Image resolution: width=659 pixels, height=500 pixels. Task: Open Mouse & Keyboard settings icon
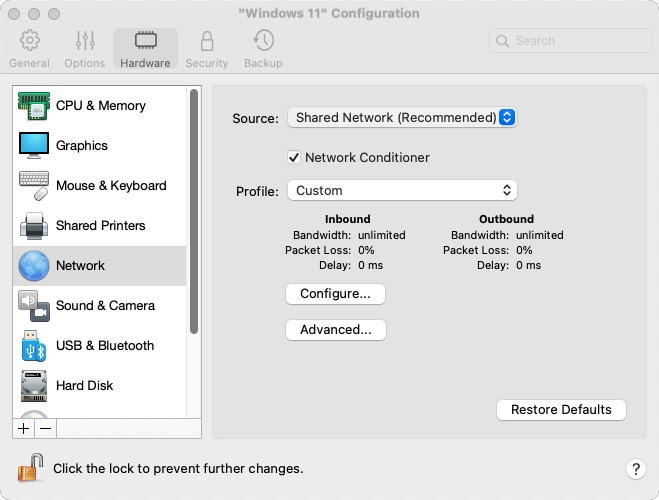coord(33,186)
